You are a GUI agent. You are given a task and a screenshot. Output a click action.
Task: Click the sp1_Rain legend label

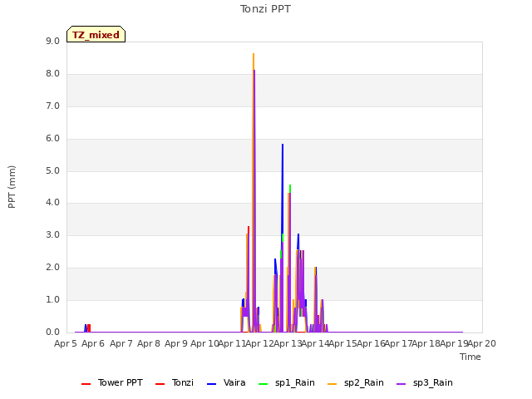click(x=295, y=383)
